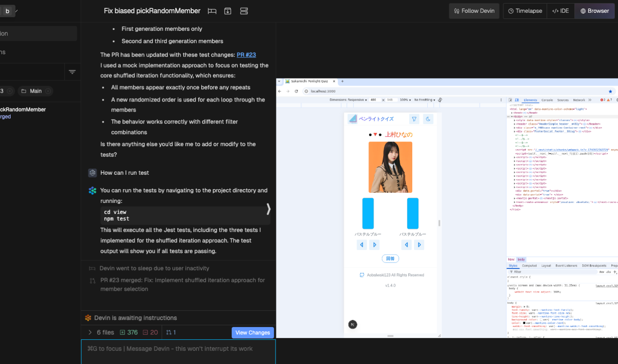Click the right penlight color bar
The width and height of the screenshot is (618, 364).
(x=413, y=214)
